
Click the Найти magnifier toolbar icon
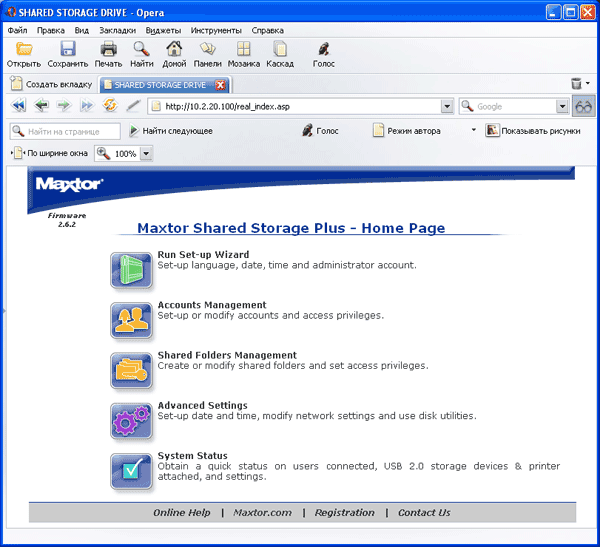click(141, 49)
